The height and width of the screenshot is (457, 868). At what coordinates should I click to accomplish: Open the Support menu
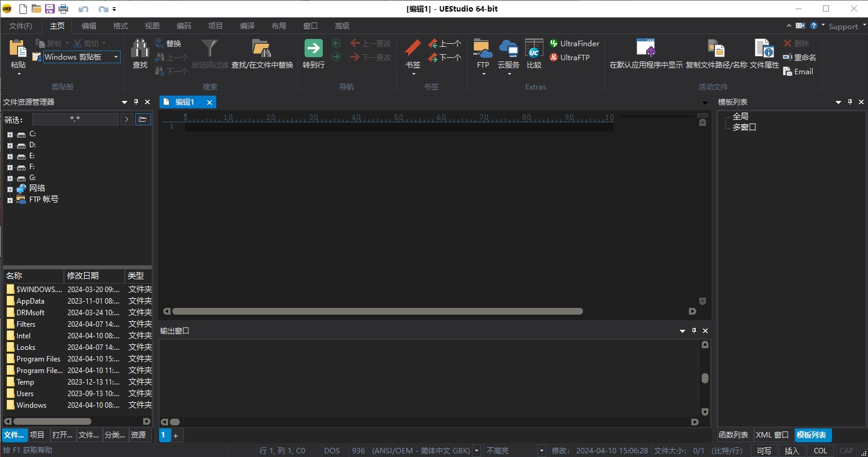[x=843, y=26]
